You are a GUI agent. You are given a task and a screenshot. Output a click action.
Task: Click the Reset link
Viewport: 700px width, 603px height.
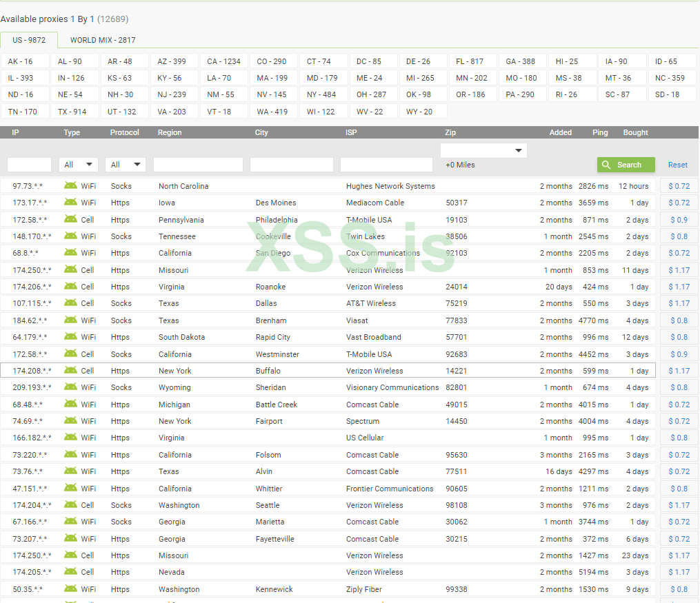point(677,165)
